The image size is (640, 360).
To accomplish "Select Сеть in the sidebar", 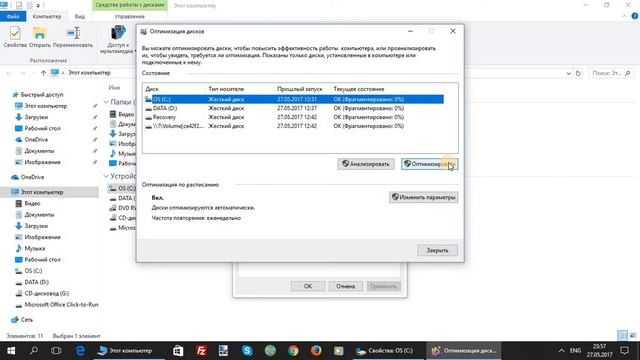I will [x=27, y=320].
